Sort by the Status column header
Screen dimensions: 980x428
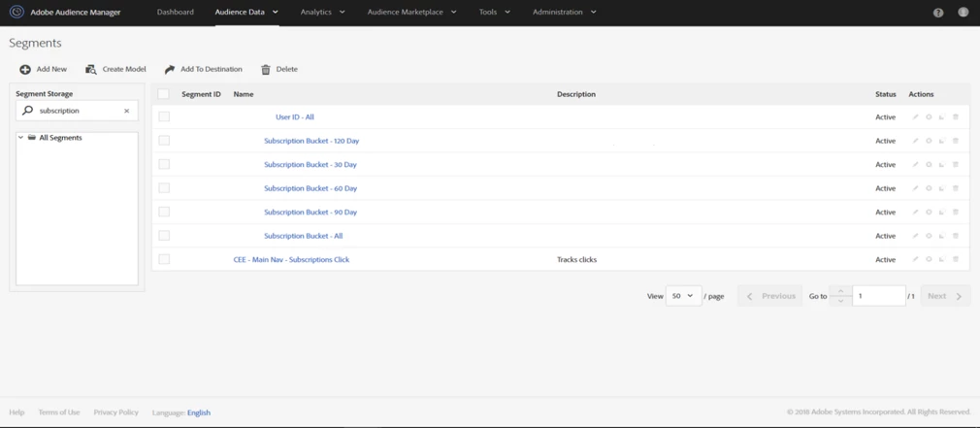click(886, 94)
